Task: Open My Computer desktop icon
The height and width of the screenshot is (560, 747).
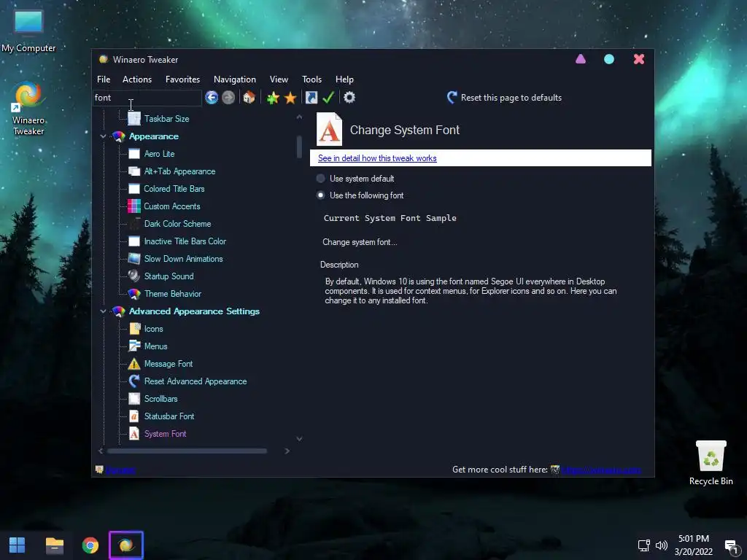Action: (28, 31)
